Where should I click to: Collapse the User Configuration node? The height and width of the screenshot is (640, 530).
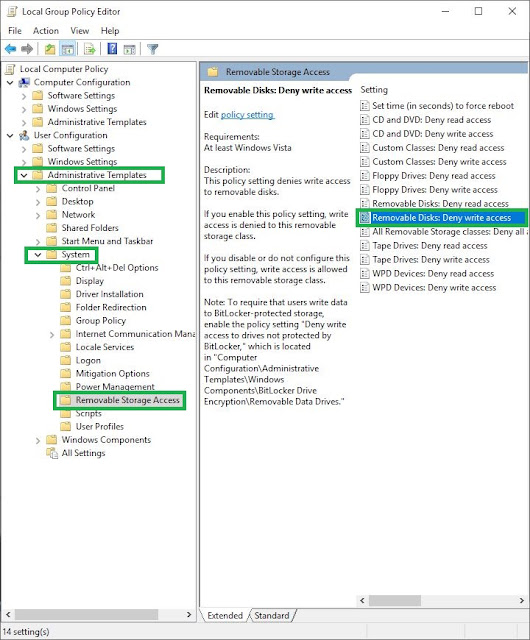click(x=10, y=136)
